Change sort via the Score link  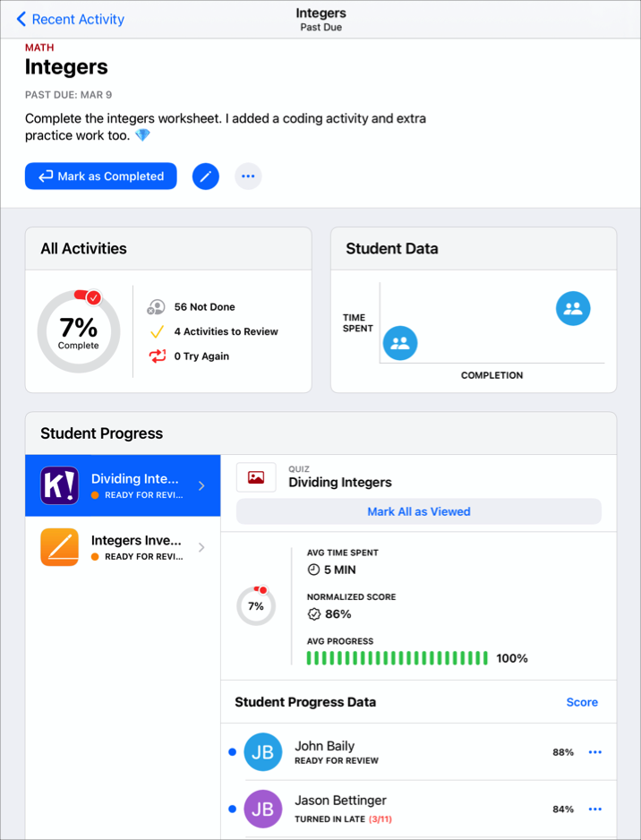582,702
